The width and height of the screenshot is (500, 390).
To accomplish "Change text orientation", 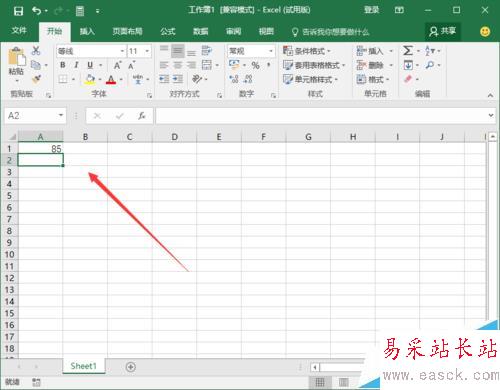I will (x=197, y=79).
